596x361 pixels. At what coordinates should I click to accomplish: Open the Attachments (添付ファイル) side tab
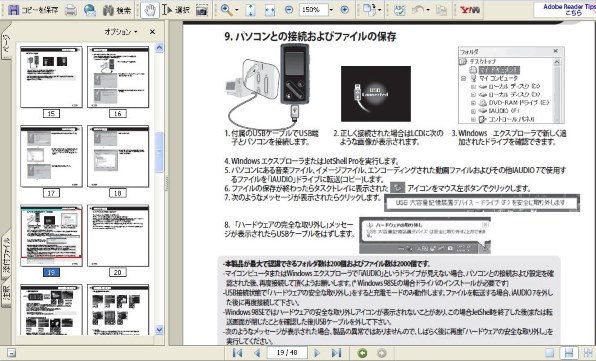point(6,256)
